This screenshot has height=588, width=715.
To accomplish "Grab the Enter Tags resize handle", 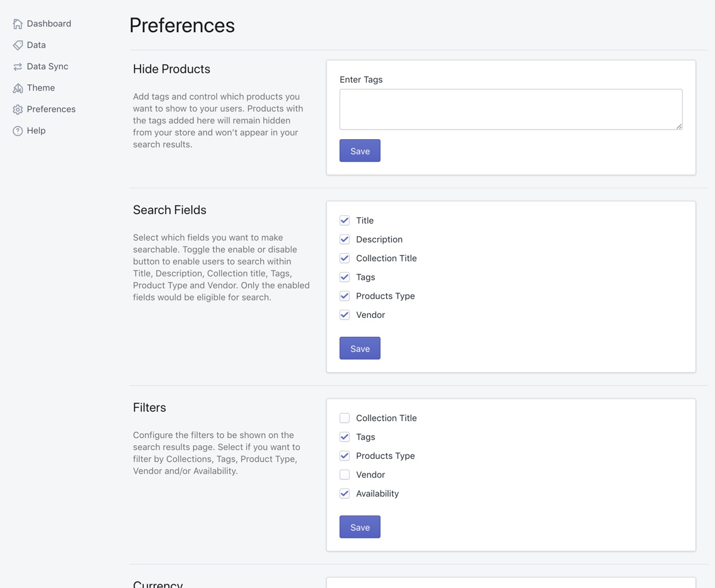I will pyautogui.click(x=679, y=127).
